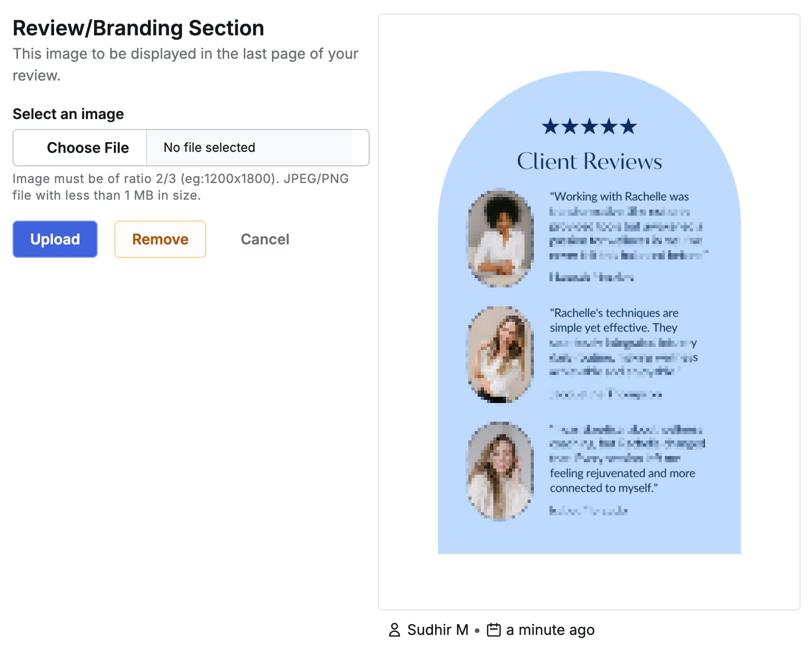Click the Client Reviews preview thumbnail
The image size is (812, 650).
coord(590,312)
